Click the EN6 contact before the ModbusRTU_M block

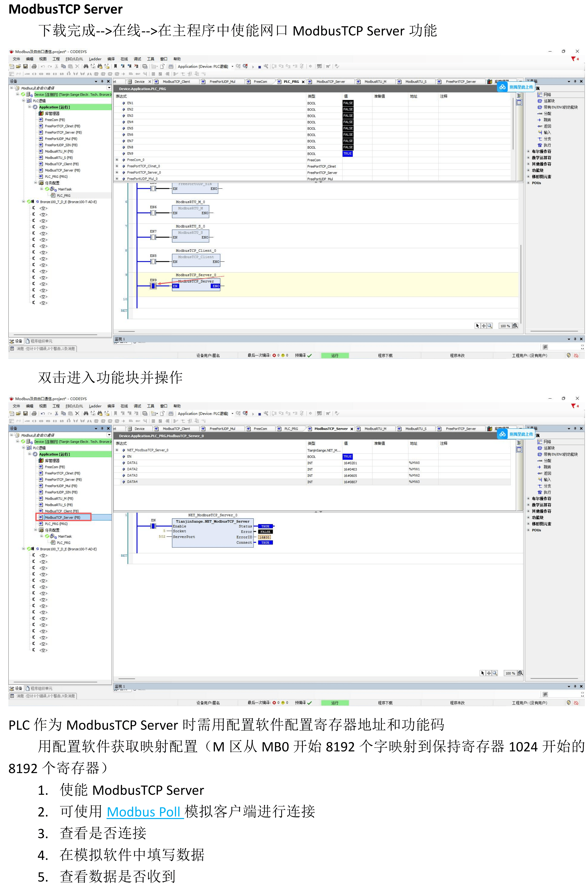click(x=153, y=213)
